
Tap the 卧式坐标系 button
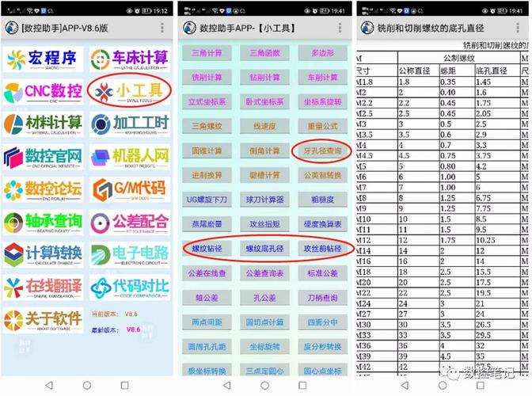click(x=264, y=102)
